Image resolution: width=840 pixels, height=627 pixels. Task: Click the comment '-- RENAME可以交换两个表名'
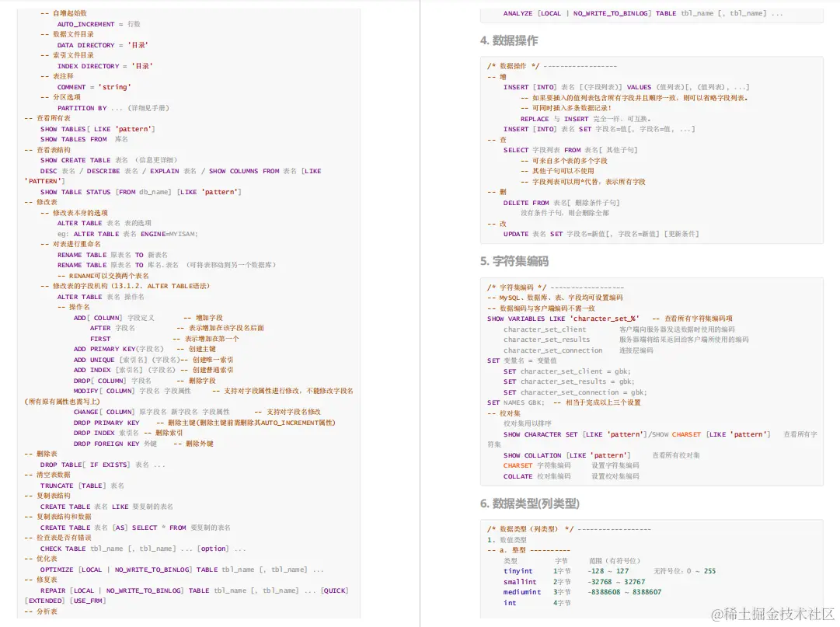[103, 276]
